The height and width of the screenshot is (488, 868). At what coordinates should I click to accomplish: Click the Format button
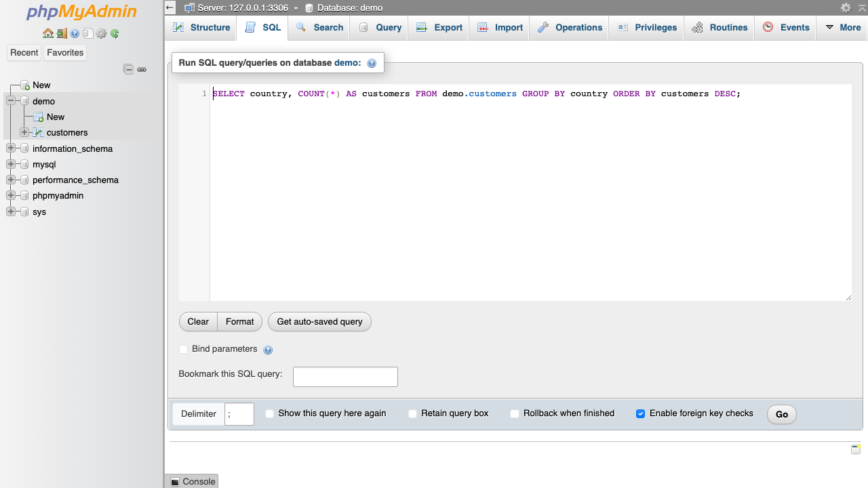coord(240,321)
